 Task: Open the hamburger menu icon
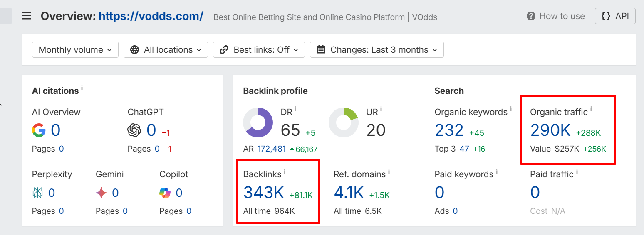(27, 16)
